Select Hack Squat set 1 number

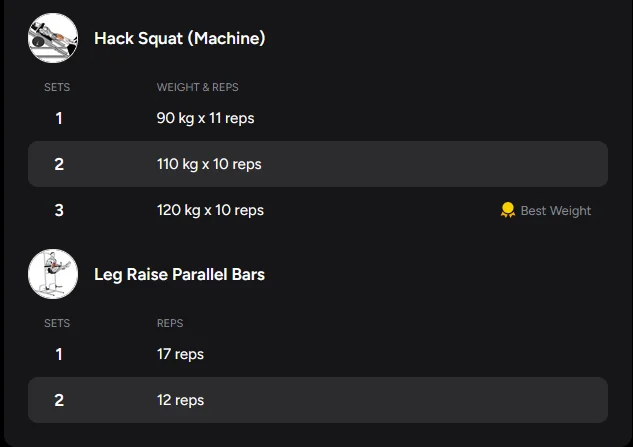[x=59, y=118]
